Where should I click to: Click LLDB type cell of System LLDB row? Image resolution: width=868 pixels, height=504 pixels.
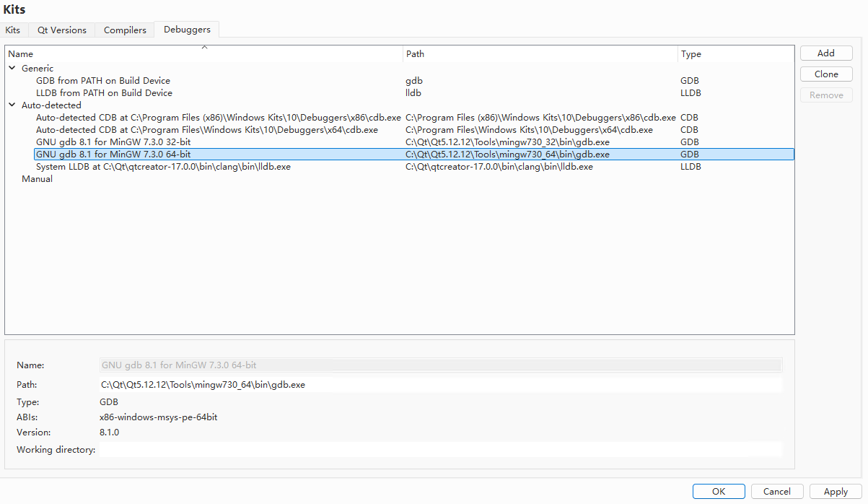point(691,167)
